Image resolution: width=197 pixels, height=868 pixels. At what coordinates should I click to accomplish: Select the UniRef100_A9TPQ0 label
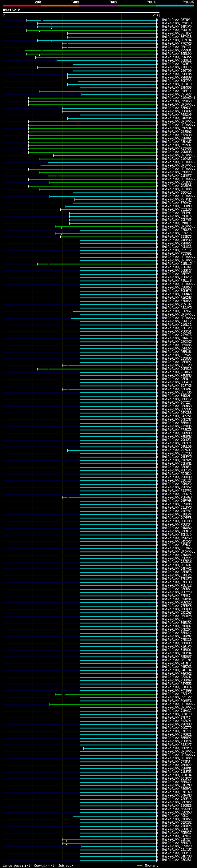(176, 200)
